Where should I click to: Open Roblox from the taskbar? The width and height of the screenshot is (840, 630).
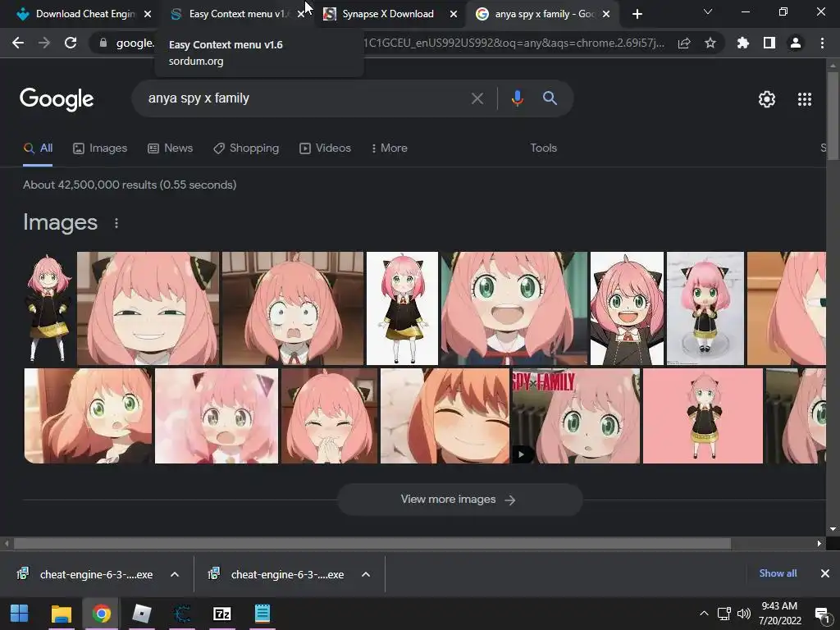pyautogui.click(x=141, y=614)
